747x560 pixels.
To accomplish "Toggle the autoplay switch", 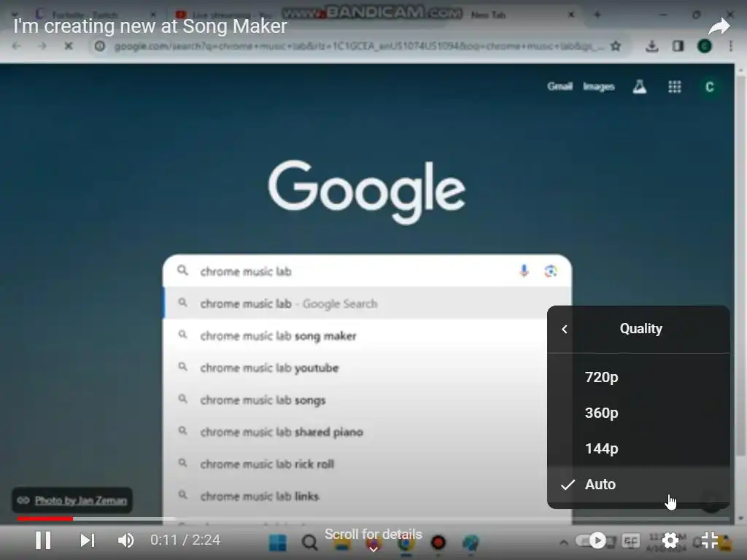I will coord(591,540).
